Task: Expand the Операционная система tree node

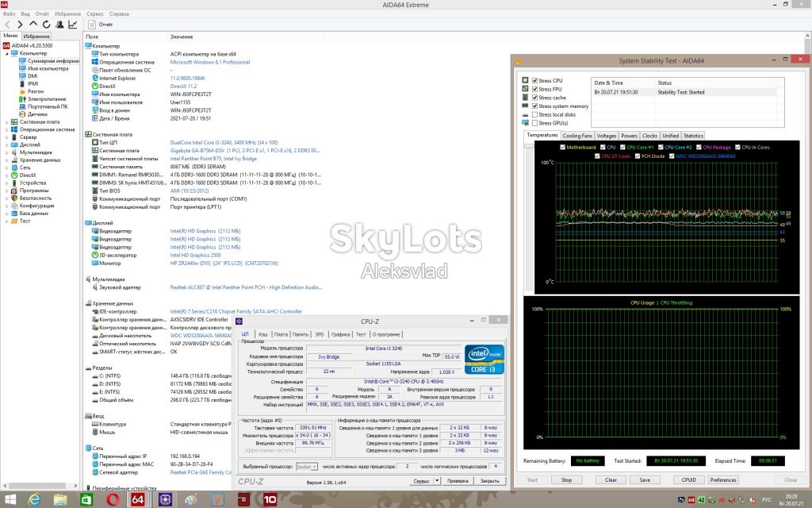Action: pos(6,129)
